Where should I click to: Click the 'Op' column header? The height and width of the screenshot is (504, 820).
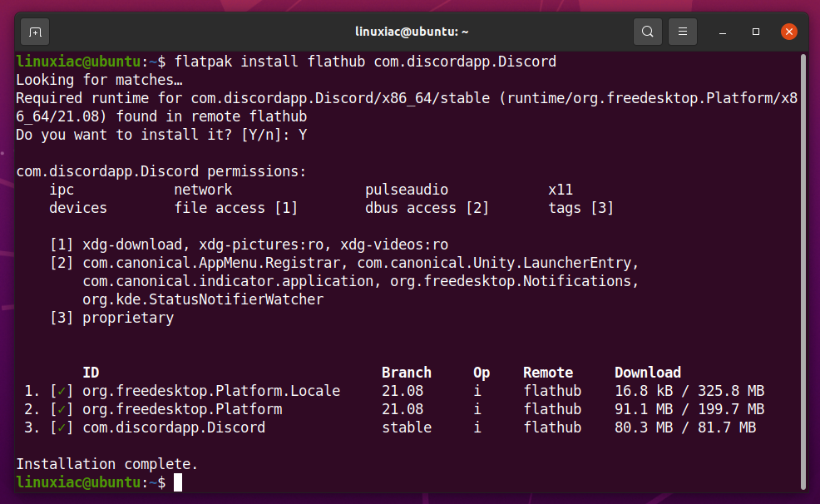coord(482,373)
